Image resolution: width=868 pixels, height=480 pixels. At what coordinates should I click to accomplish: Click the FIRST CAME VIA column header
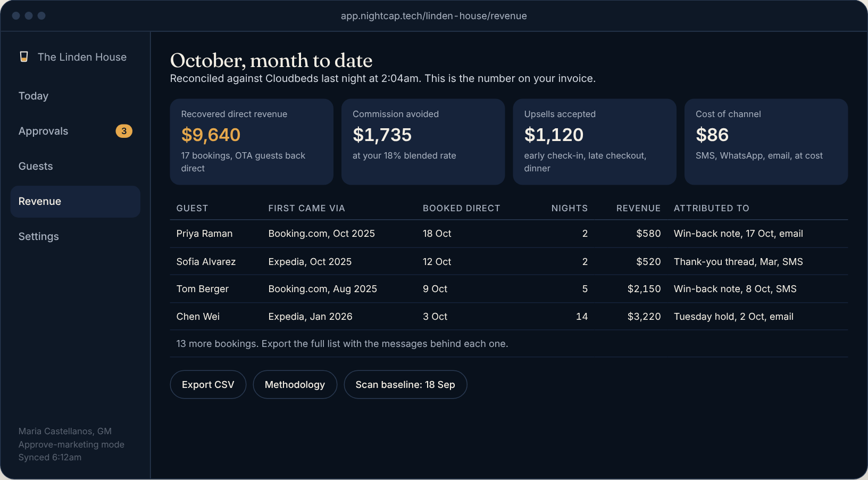306,208
